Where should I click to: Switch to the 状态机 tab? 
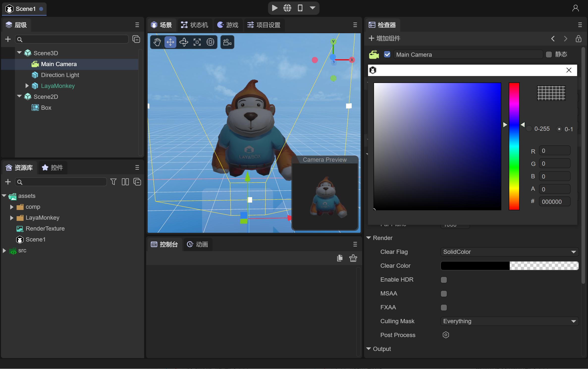195,25
